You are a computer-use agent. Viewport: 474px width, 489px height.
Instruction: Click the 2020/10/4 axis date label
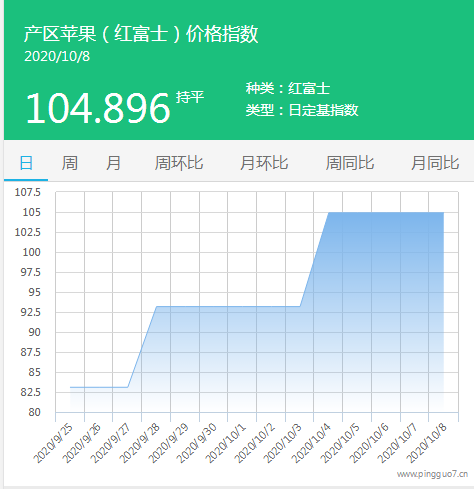coord(311,444)
